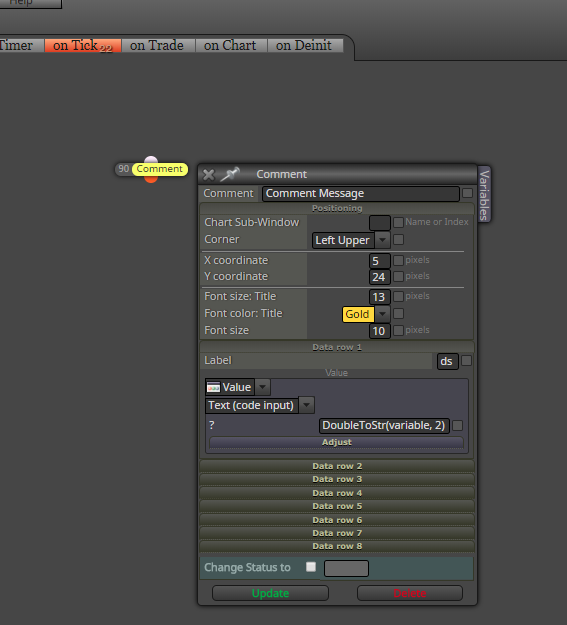
Task: Click the Value type icon in Data row 1
Action: pyautogui.click(x=213, y=387)
